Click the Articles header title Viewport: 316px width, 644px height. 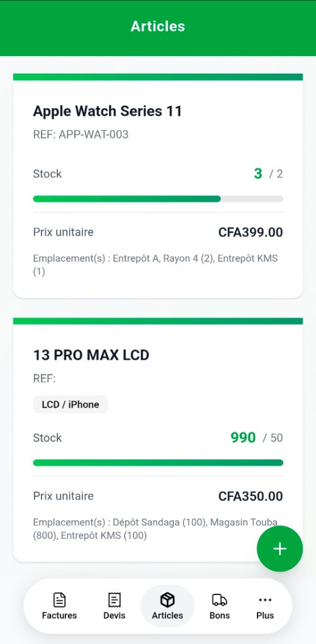pos(158,26)
